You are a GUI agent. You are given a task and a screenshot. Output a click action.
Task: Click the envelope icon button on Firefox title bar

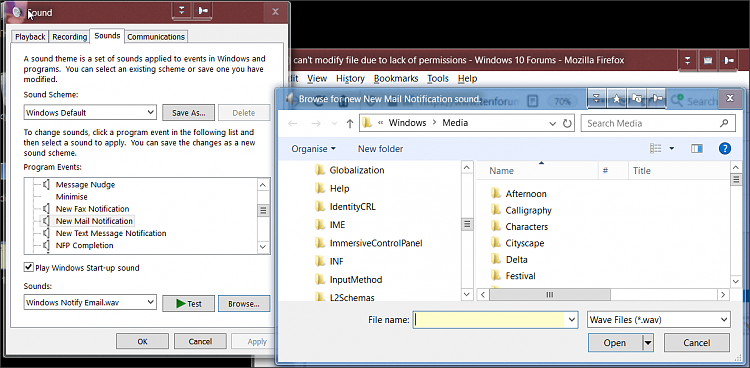pos(708,61)
